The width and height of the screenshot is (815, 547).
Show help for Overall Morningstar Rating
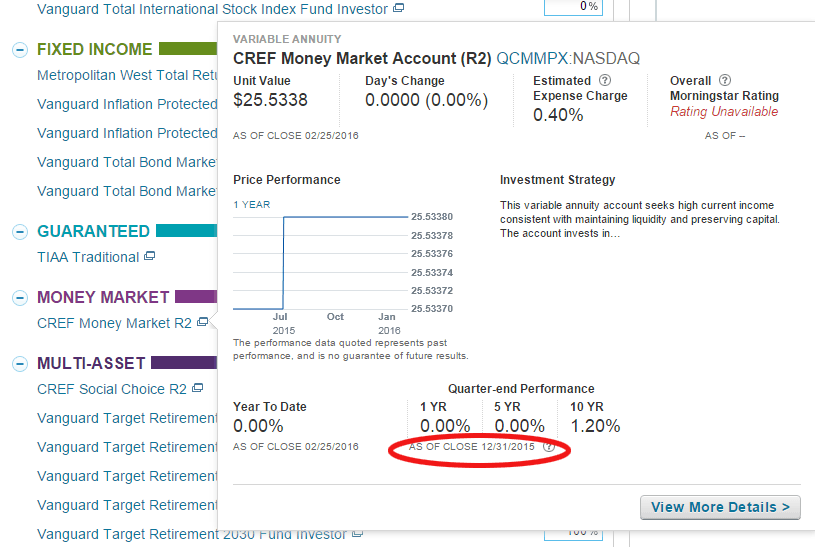(725, 80)
